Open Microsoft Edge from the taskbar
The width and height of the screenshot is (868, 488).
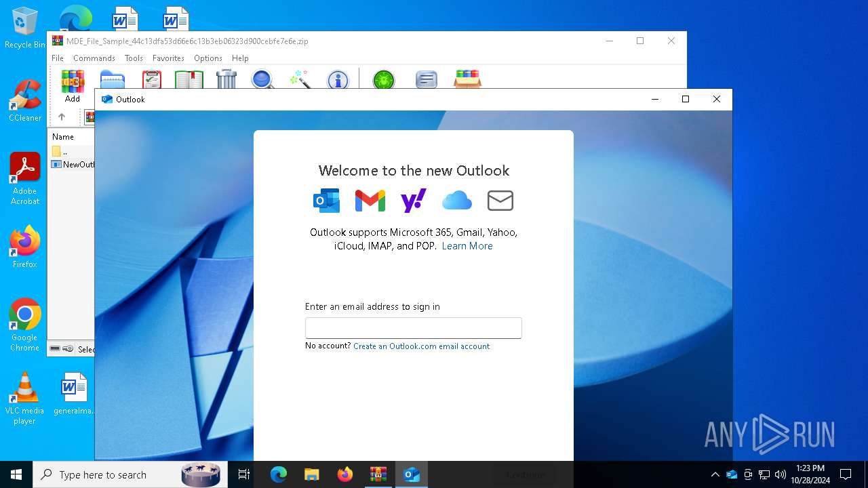[279, 474]
